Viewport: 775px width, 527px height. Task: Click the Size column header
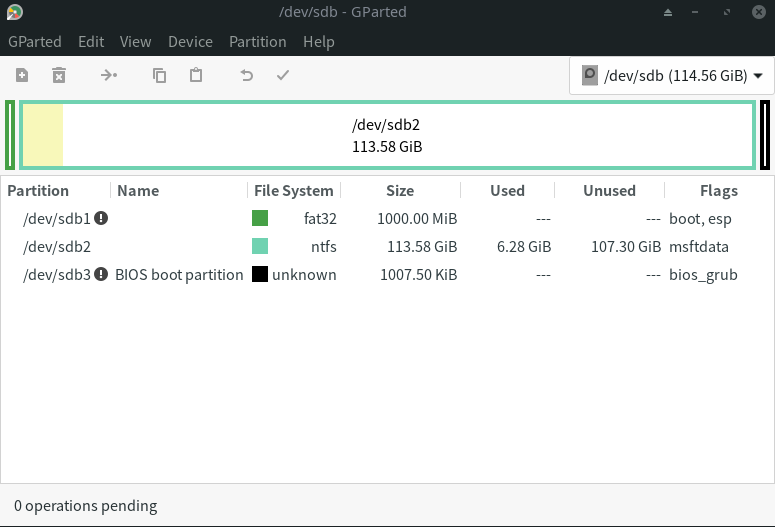[x=399, y=190]
